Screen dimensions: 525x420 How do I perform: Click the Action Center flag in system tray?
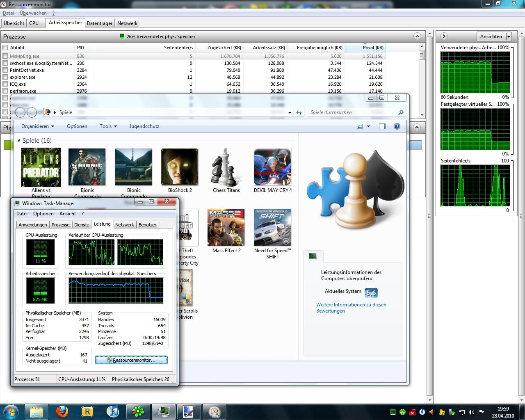click(x=481, y=412)
